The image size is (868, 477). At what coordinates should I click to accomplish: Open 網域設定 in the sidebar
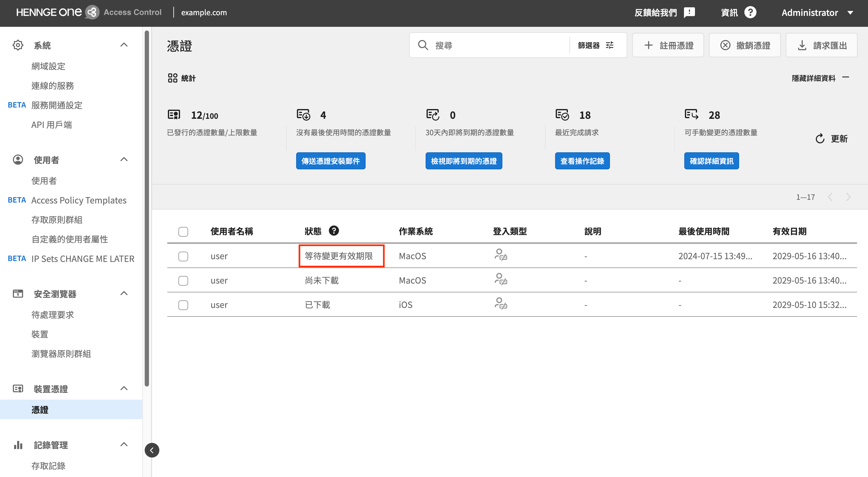point(48,66)
